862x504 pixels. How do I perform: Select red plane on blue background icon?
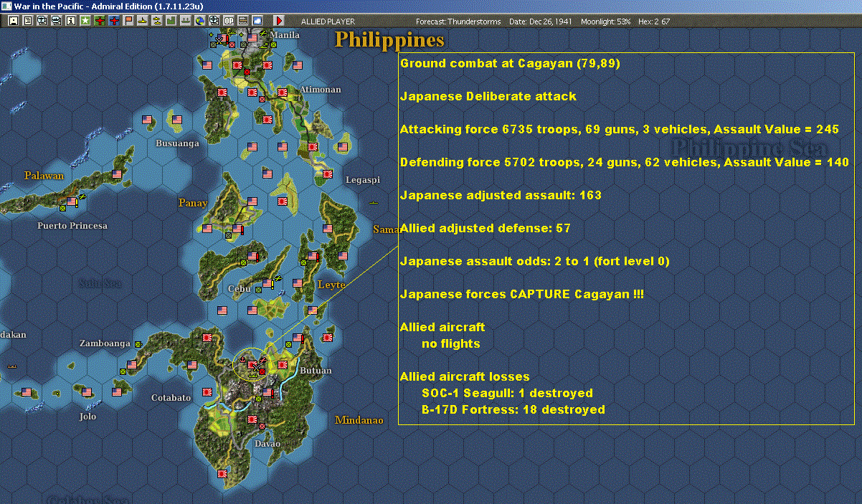[114, 22]
